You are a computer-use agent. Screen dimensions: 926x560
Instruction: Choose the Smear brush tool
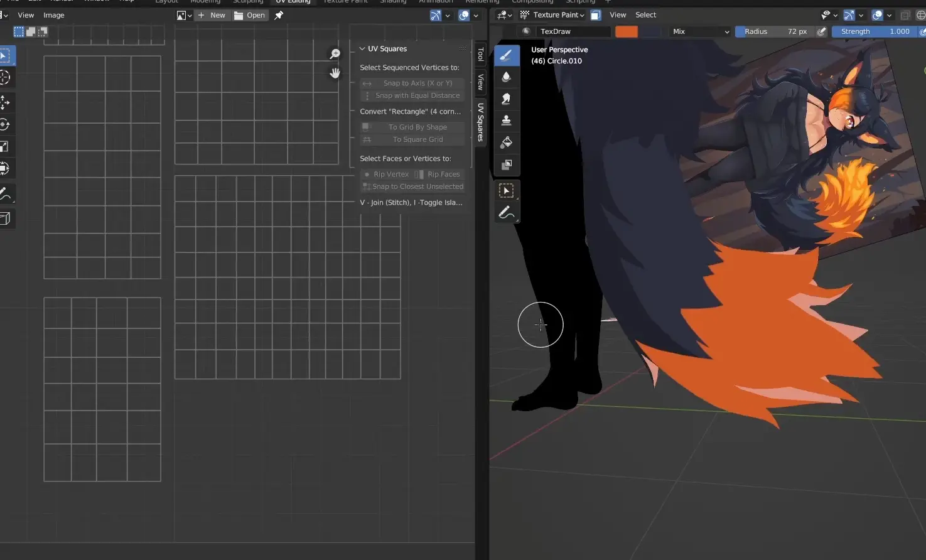(x=506, y=99)
